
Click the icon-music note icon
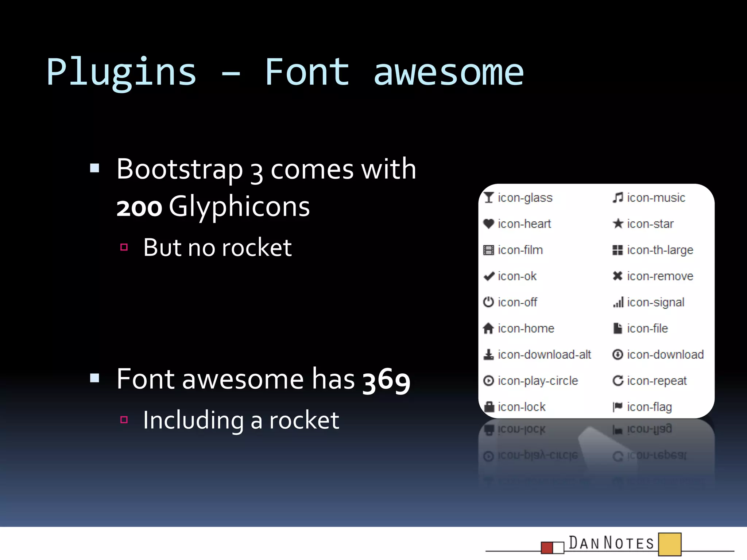[x=618, y=198]
